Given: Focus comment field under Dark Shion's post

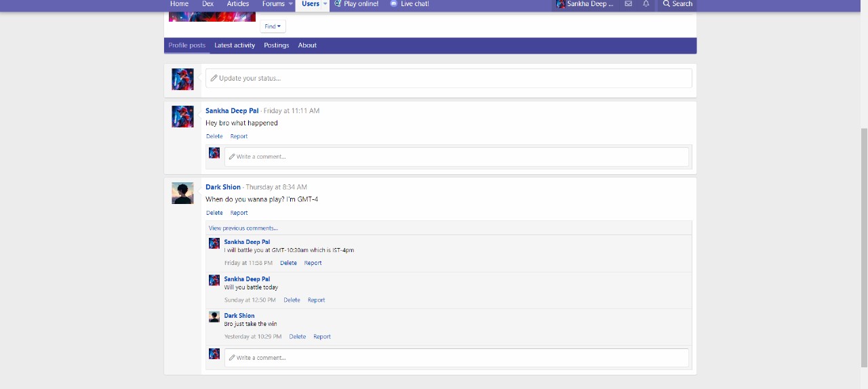Looking at the screenshot, I should coord(456,358).
